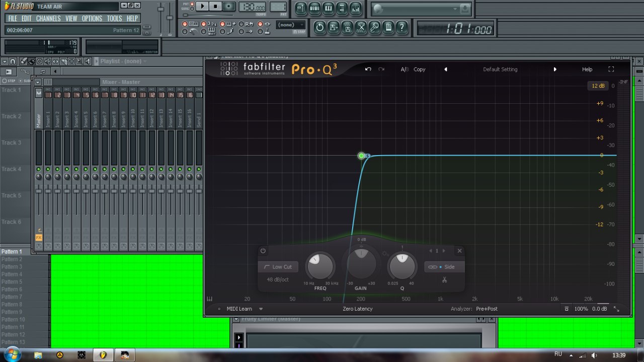Toggle Pro-Q 3 full screen mode
The width and height of the screenshot is (644, 362).
coord(611,69)
